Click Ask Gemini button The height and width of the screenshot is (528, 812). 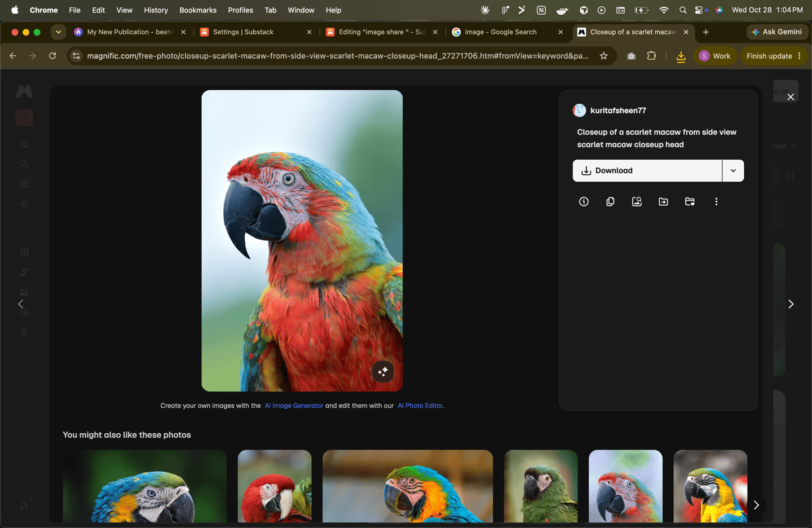[x=777, y=32]
